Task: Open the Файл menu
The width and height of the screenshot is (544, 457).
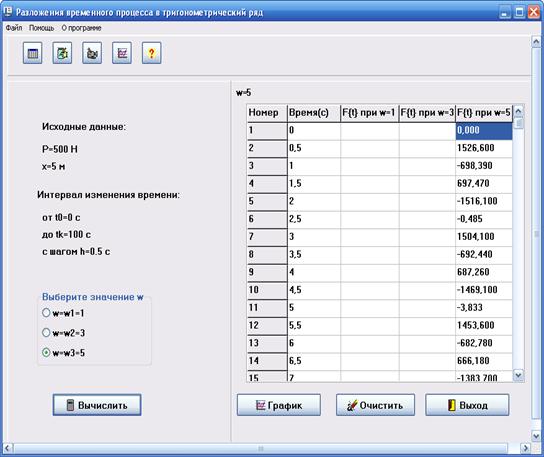Action: tap(14, 28)
